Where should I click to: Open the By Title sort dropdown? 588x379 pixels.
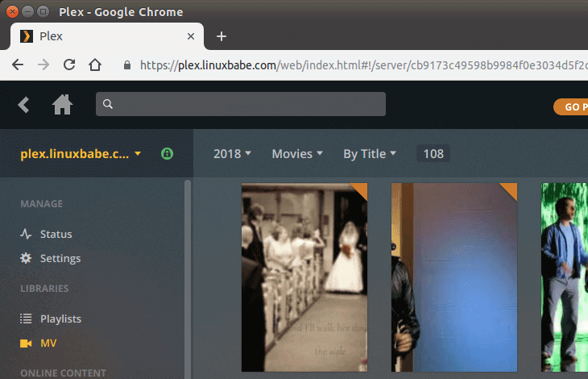tap(369, 153)
